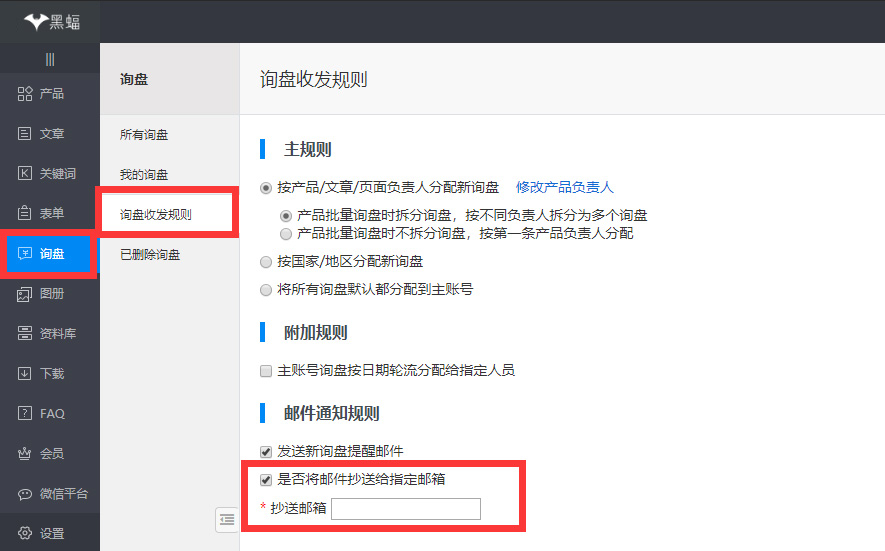885x551 pixels.
Task: Select 按国家/地区分配新询盘 radio option
Action: 266,262
